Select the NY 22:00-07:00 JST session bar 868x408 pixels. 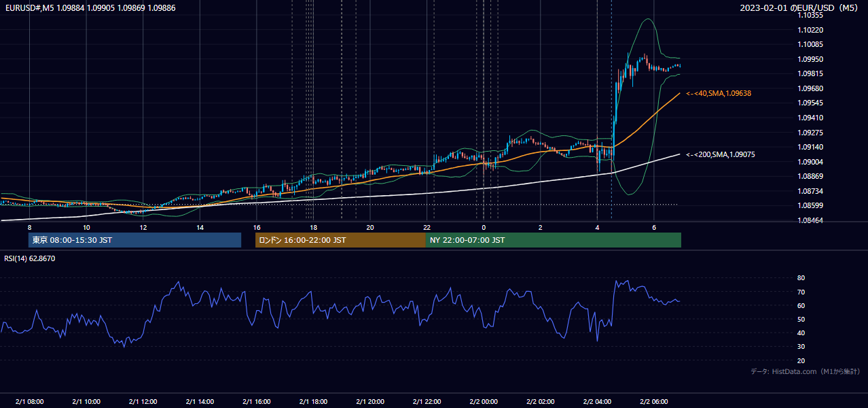tap(554, 240)
